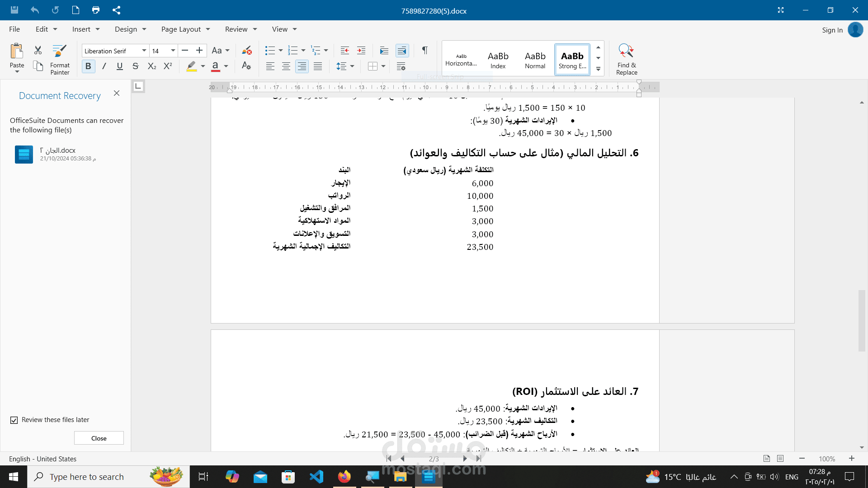868x488 pixels.
Task: Expand the bullet list options arrow
Action: [x=281, y=51]
